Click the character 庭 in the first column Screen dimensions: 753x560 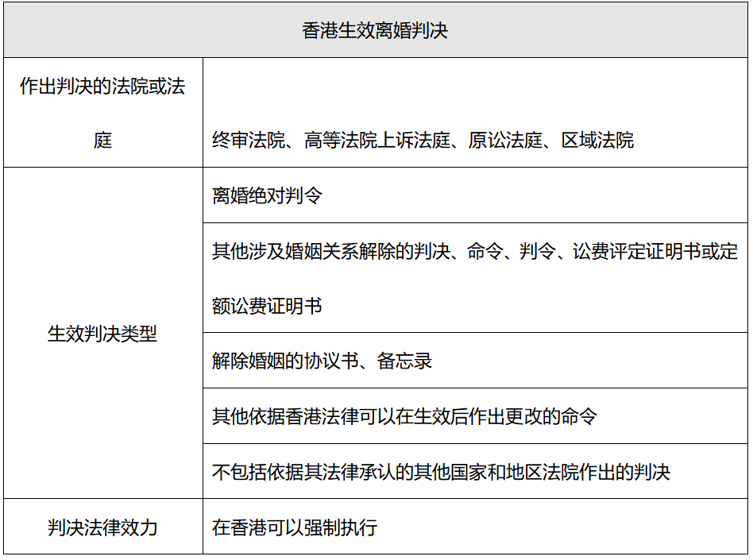[102, 141]
